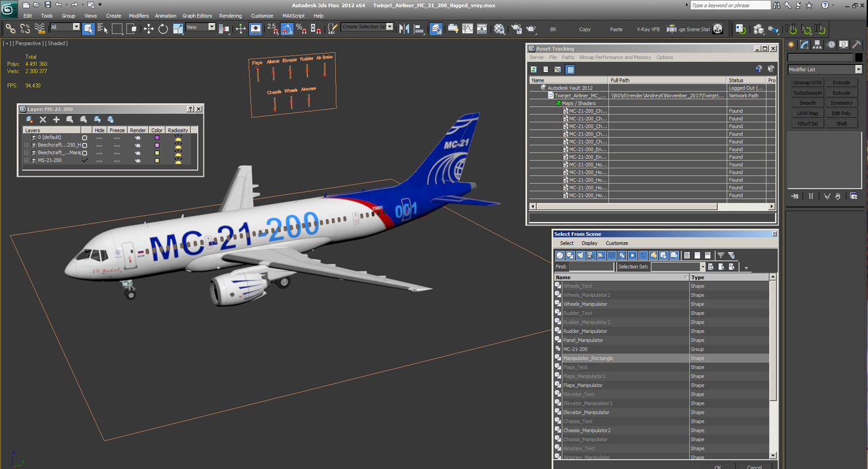Switch to the Utilities hammer tab
Screen dimensions: 868x469
pyautogui.click(x=856, y=45)
